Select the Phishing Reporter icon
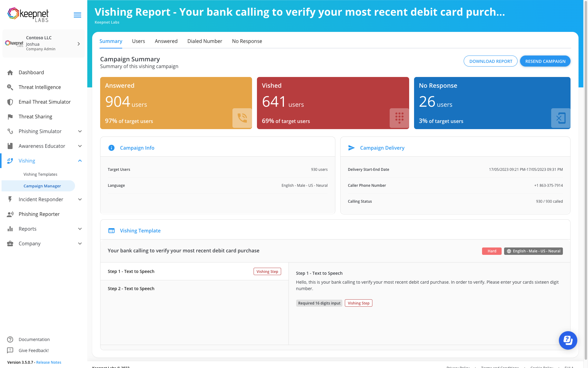The image size is (588, 368). 10,214
